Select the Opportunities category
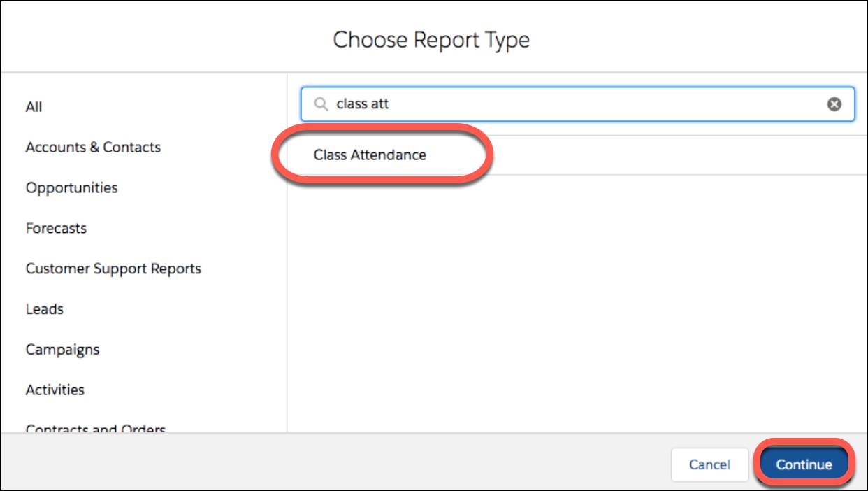 point(71,187)
